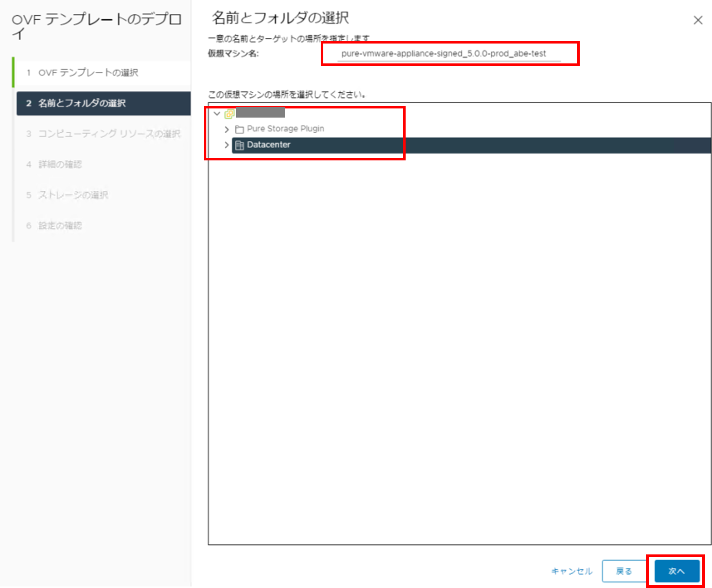The width and height of the screenshot is (712, 588).
Task: Click the vCenter server icon in tree
Action: pos(229,114)
